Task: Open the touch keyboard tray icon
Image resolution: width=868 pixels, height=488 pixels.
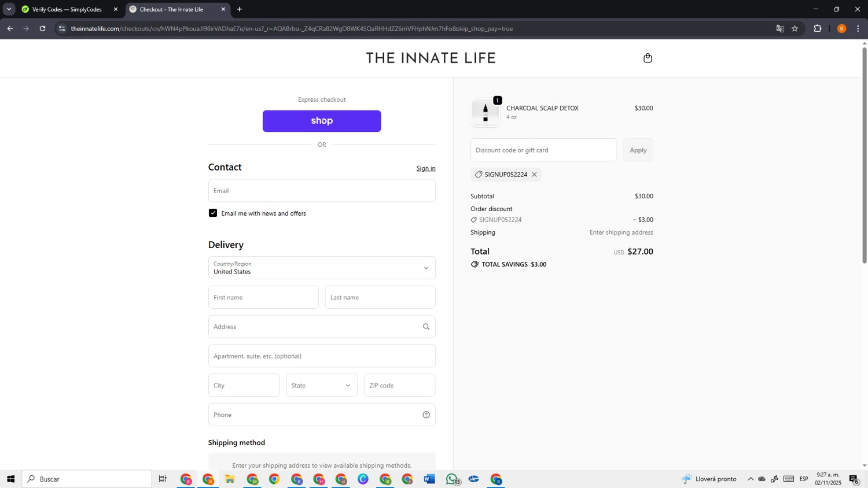Action: (789, 479)
